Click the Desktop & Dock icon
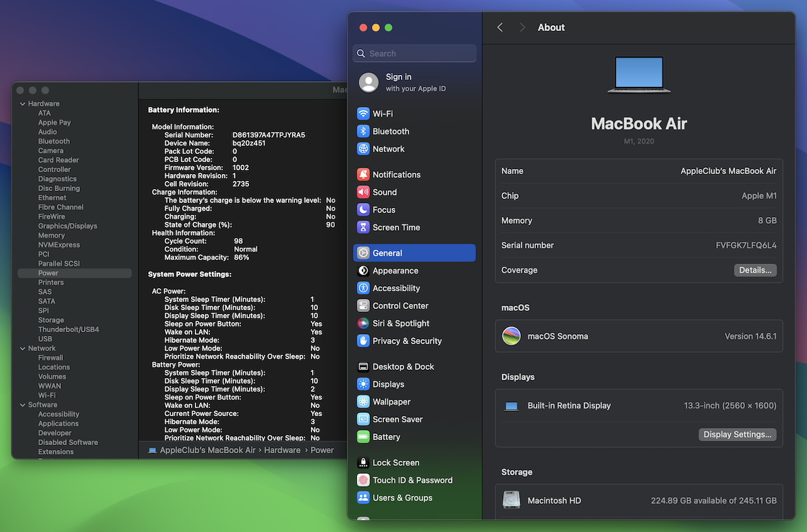The height and width of the screenshot is (532, 807). pyautogui.click(x=363, y=367)
